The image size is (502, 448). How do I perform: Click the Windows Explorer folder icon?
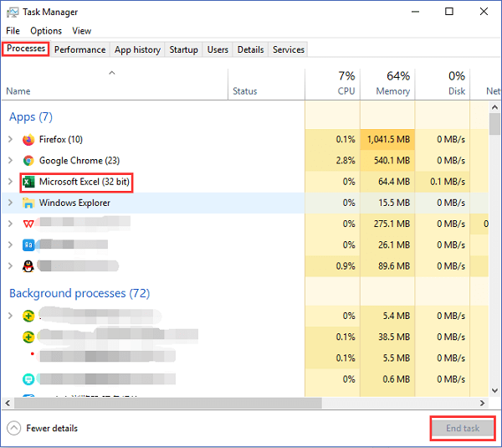coord(28,203)
